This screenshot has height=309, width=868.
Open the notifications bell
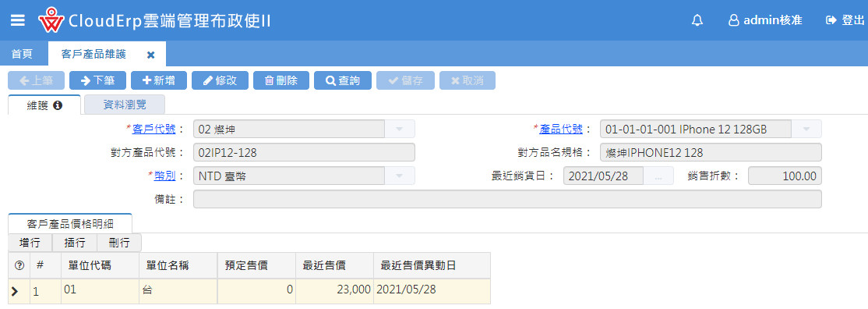[697, 20]
